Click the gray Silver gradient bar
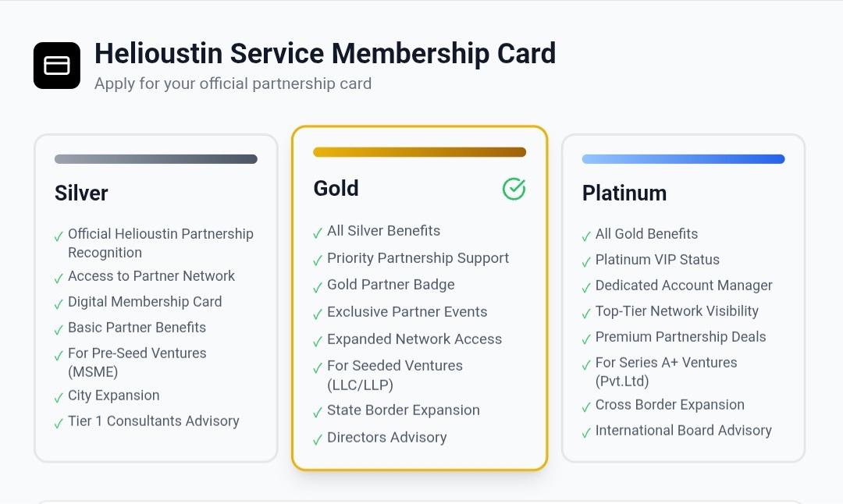Screen dimensions: 843x504 pyautogui.click(x=155, y=159)
